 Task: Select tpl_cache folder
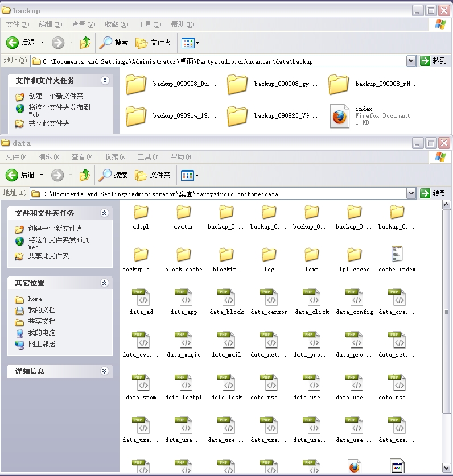[x=355, y=260]
